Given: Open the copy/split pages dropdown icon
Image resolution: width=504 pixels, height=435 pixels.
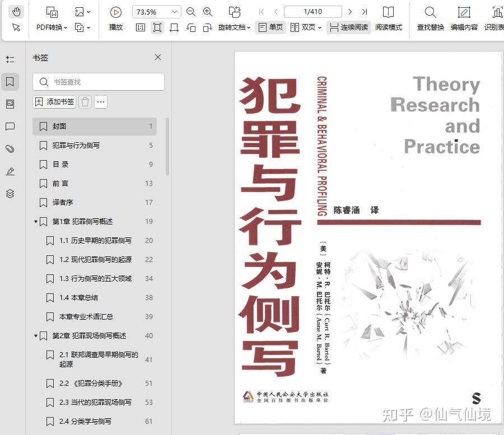Looking at the screenshot, I should point(83,27).
